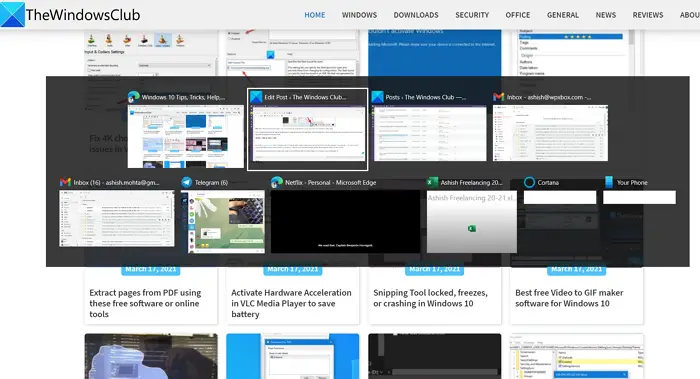Switch to Your Phone window thumbnail
The height and width of the screenshot is (379, 700).
pyautogui.click(x=639, y=197)
